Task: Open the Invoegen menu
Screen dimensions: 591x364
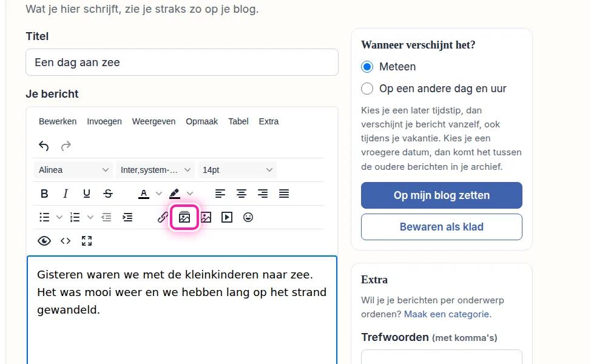Action: pyautogui.click(x=104, y=122)
